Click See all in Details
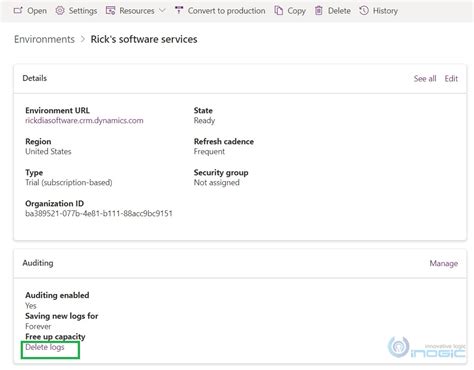 [x=425, y=79]
